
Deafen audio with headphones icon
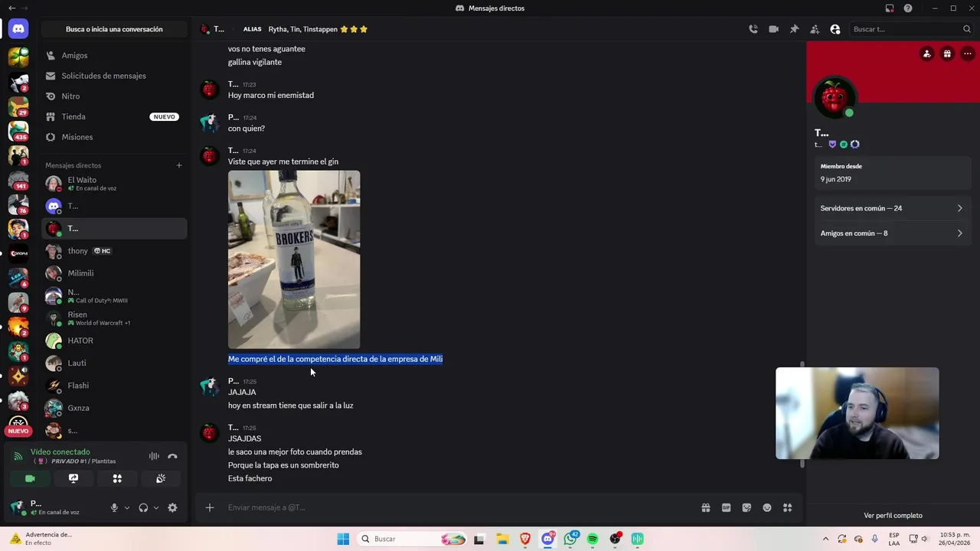(143, 507)
